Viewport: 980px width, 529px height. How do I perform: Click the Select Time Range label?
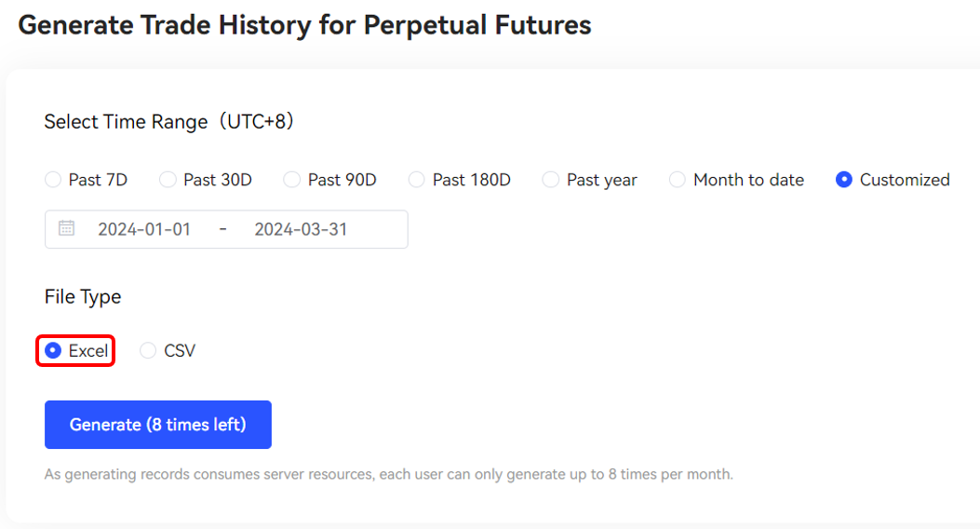coord(126,121)
